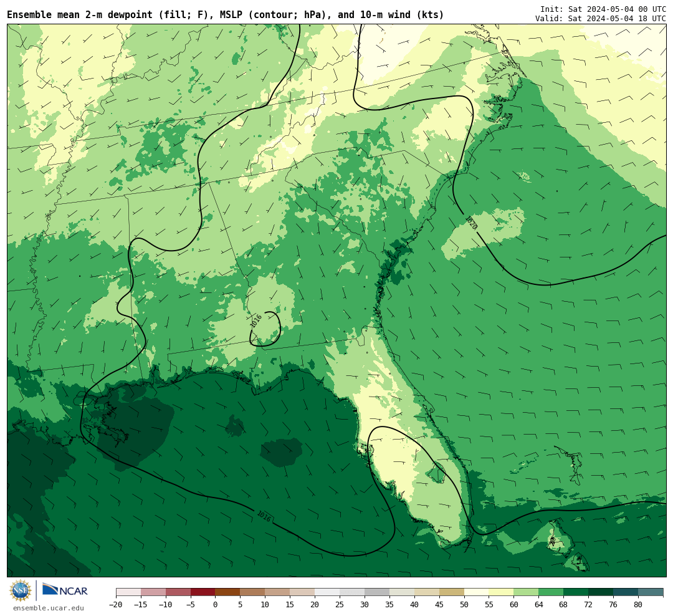Image resolution: width=673 pixels, height=616 pixels.
Task: Click the colorbar label 64
Action: tap(539, 605)
